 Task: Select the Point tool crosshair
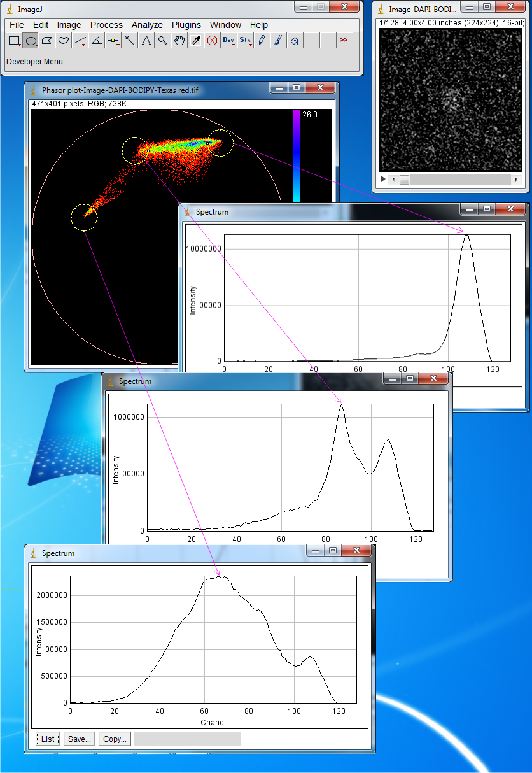[113, 41]
